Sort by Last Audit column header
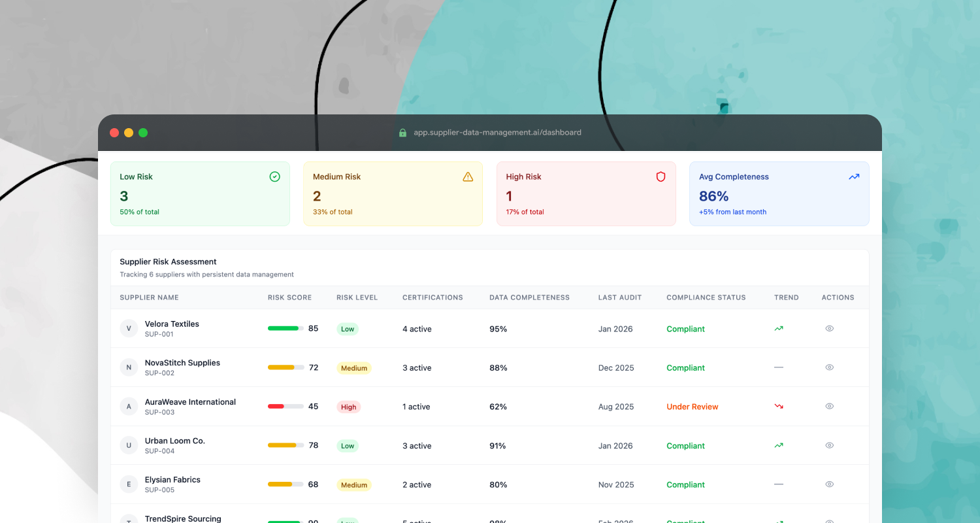Image resolution: width=980 pixels, height=523 pixels. point(620,297)
